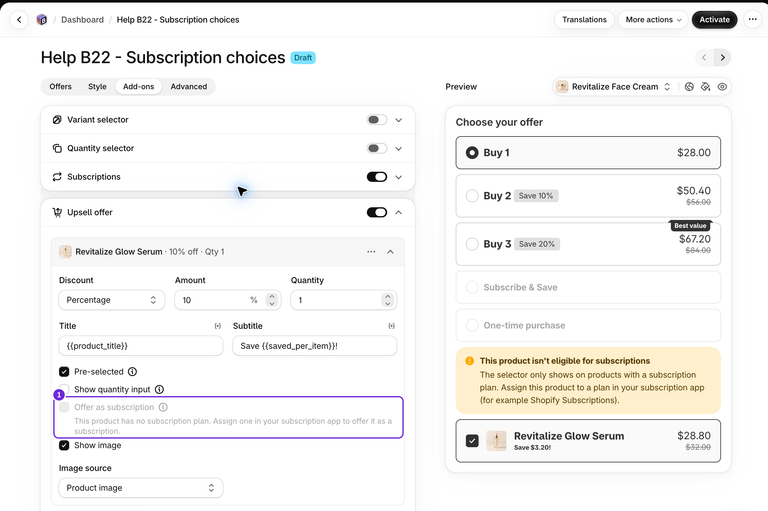Insert variable into Subtitle field
This screenshot has width=768, height=511.
point(391,326)
